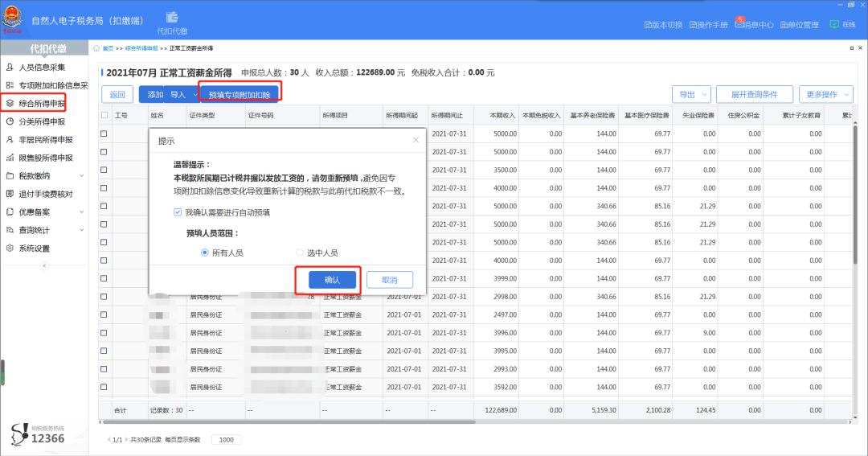Screen dimensions: 868x456
Task: Collapse the sidebar with arrow button
Action: 44,266
